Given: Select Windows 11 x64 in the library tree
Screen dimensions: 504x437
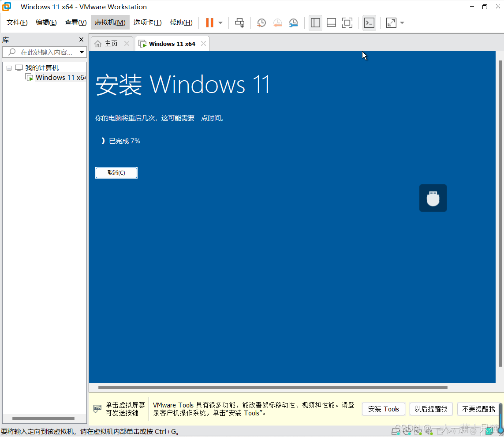Looking at the screenshot, I should pos(60,78).
